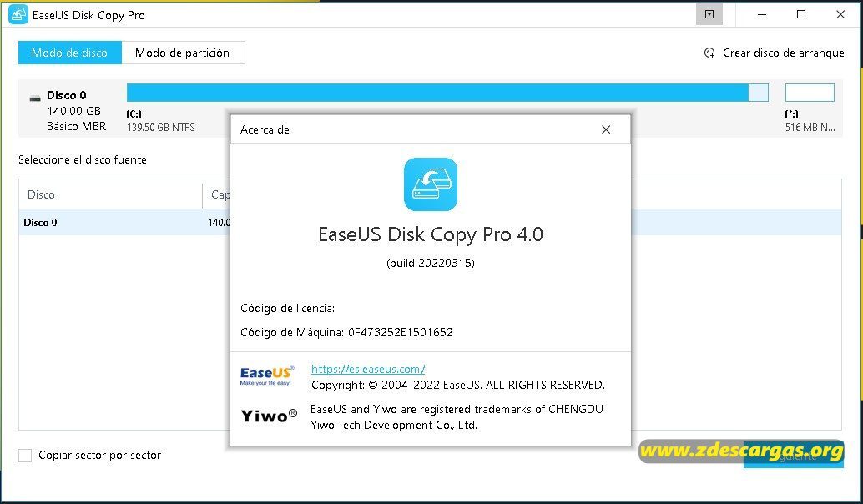The width and height of the screenshot is (863, 504).
Task: Click the Básico MBR label
Action: (x=76, y=127)
